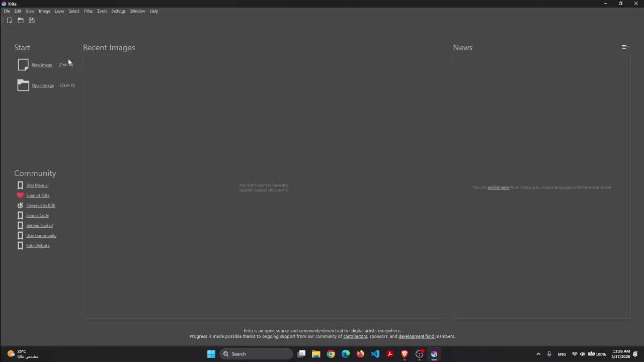644x362 pixels.
Task: Click the Support Krita link
Action: 38,196
